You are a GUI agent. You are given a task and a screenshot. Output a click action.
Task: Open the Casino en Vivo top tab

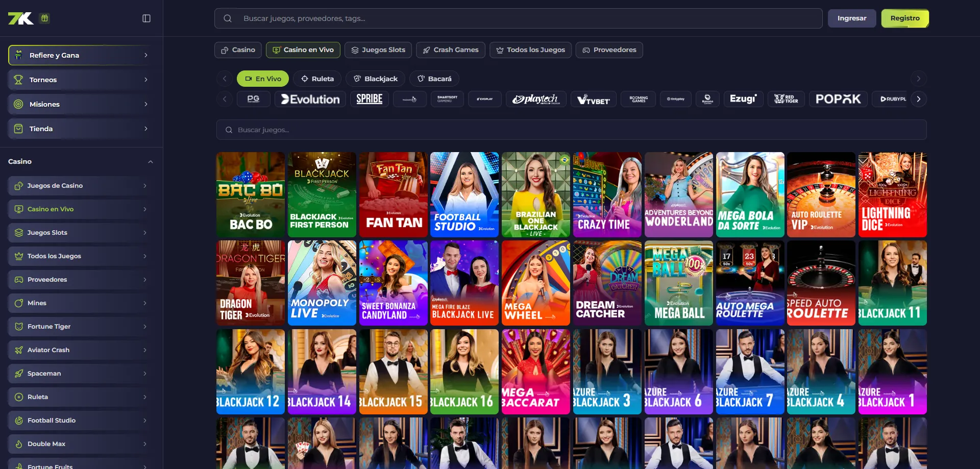click(303, 50)
